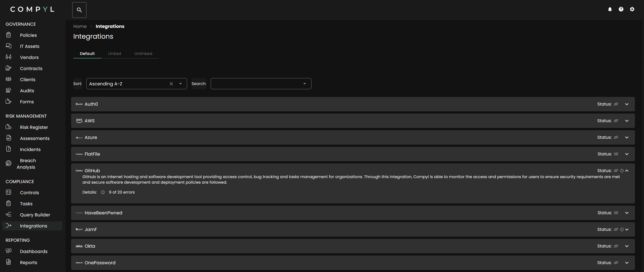Open the Search dropdown arrow
The image size is (644, 272).
(305, 84)
